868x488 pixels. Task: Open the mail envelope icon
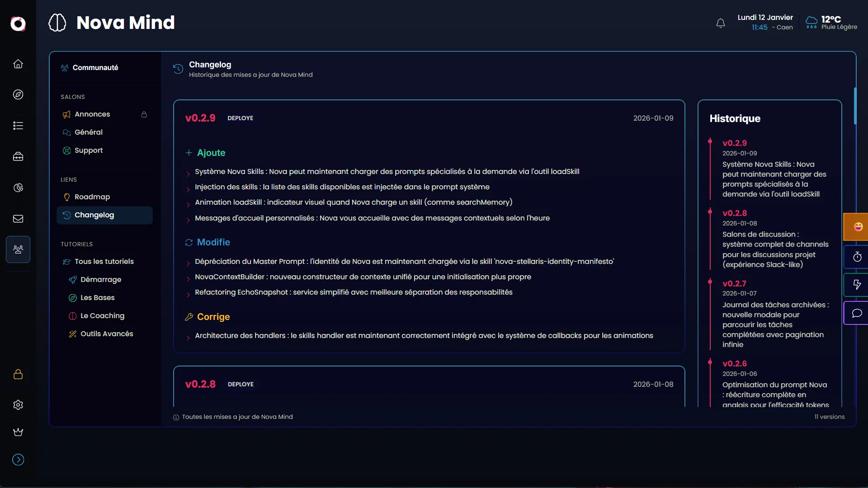click(x=18, y=219)
